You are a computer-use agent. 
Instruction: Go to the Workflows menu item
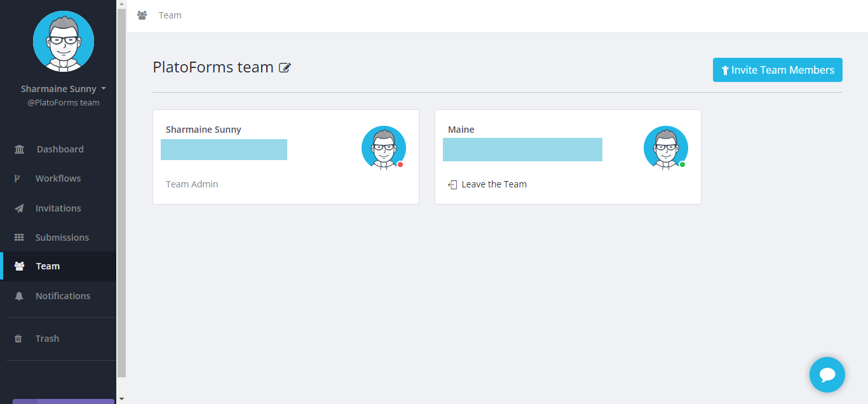pos(58,178)
